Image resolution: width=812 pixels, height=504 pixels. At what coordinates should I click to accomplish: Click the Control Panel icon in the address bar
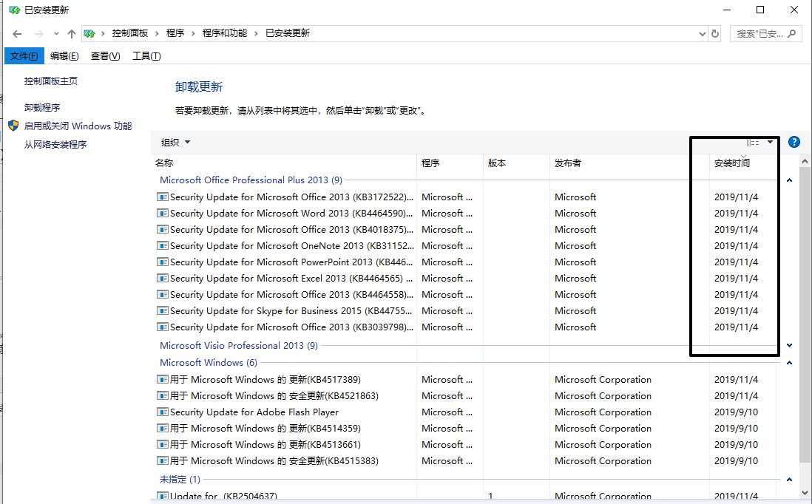click(x=89, y=34)
